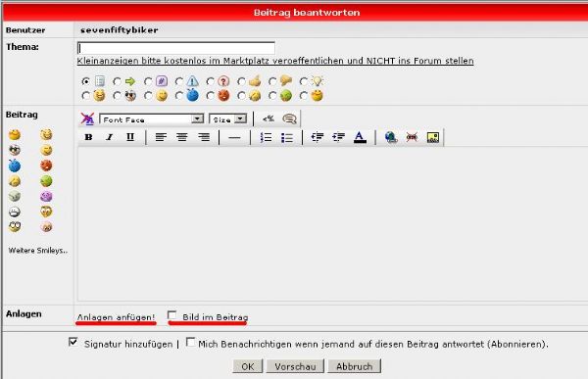Open the Size dropdown
The width and height of the screenshot is (588, 379).
[227, 119]
